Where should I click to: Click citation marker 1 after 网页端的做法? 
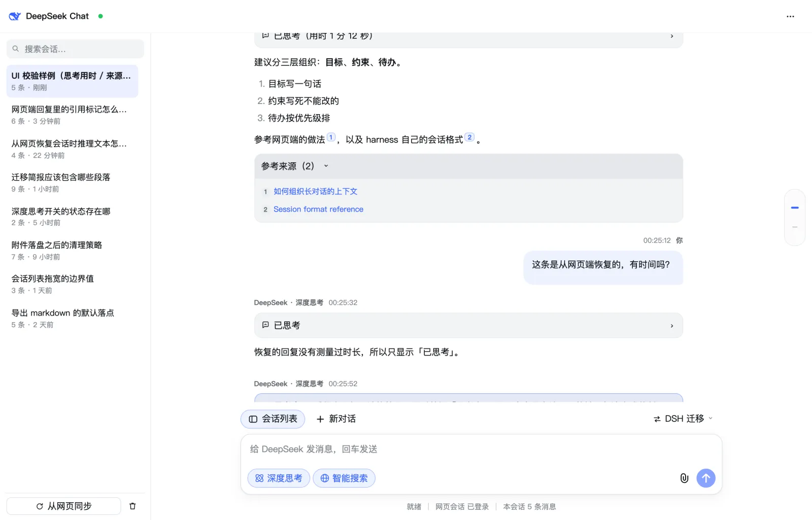pyautogui.click(x=331, y=137)
